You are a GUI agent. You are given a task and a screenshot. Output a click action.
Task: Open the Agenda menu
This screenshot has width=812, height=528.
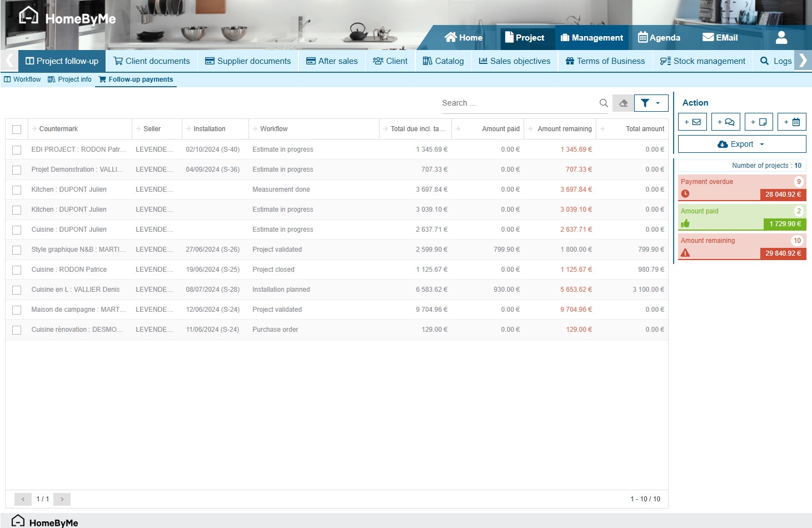point(659,38)
